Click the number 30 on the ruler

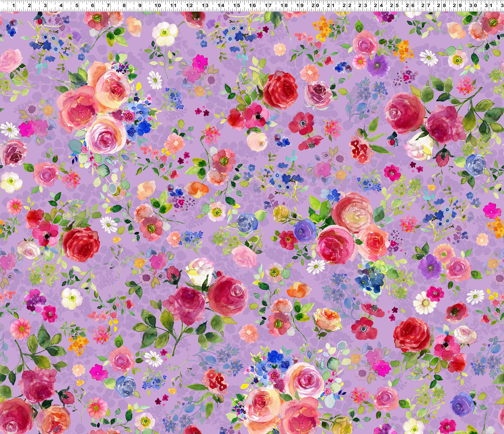(473, 5)
